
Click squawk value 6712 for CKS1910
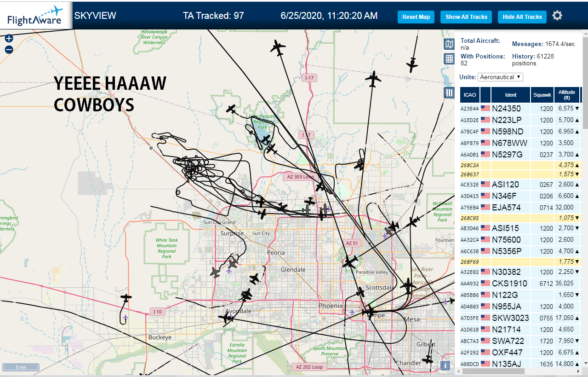click(x=547, y=284)
